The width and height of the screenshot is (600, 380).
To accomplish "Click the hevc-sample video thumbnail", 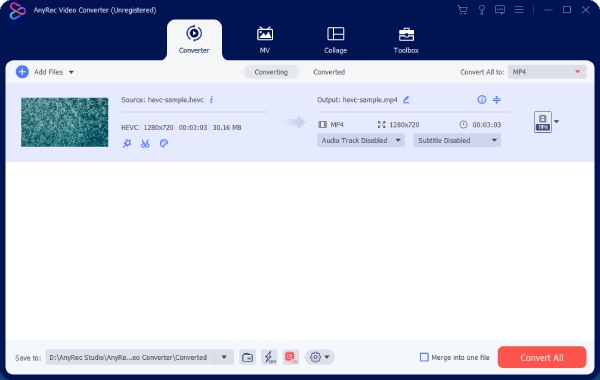I will 65,122.
